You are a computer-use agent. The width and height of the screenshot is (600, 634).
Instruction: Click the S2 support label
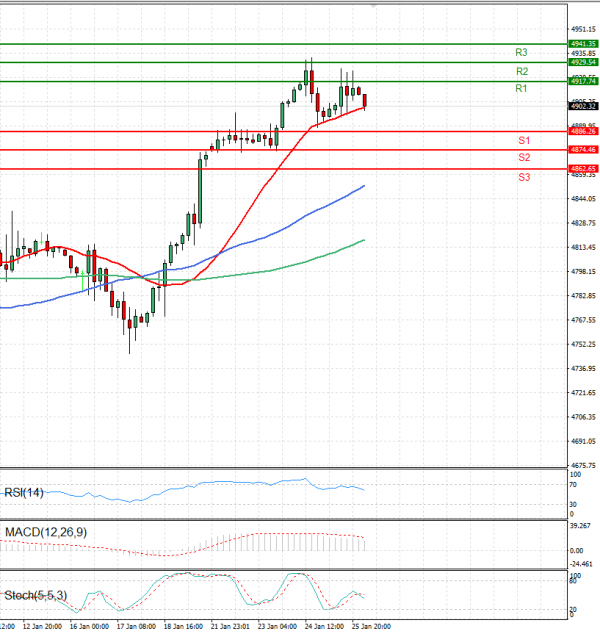click(x=524, y=158)
